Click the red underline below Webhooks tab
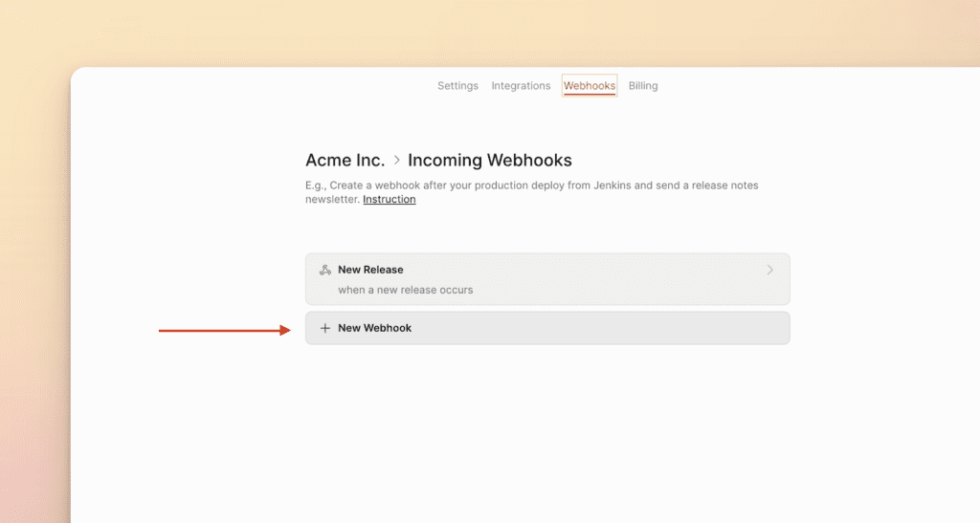980x523 pixels. [x=590, y=95]
